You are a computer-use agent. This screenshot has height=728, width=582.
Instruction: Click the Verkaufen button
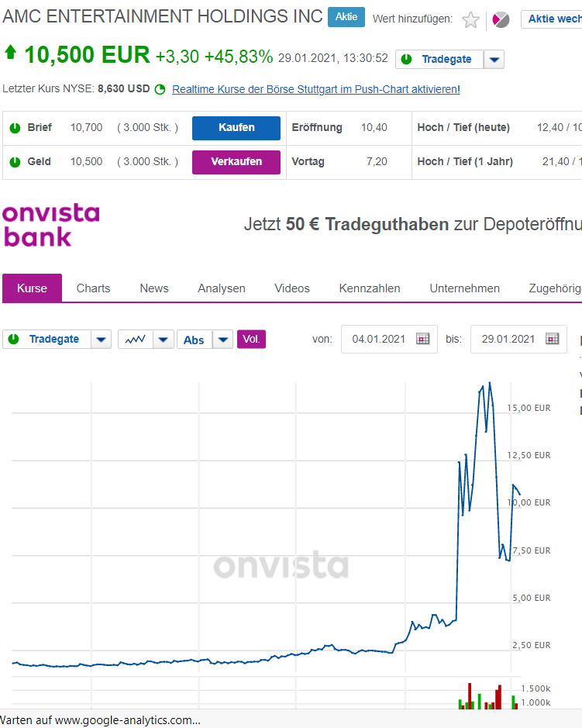[236, 162]
